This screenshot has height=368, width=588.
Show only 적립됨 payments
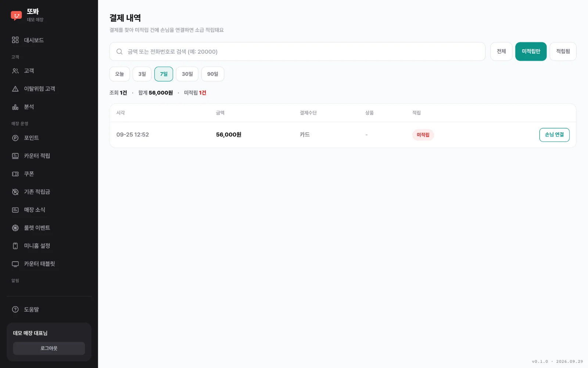click(563, 52)
